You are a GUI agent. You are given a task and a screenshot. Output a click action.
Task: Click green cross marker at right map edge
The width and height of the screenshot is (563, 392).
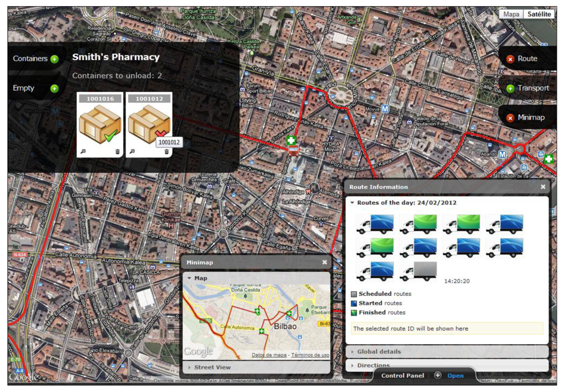[x=548, y=159]
